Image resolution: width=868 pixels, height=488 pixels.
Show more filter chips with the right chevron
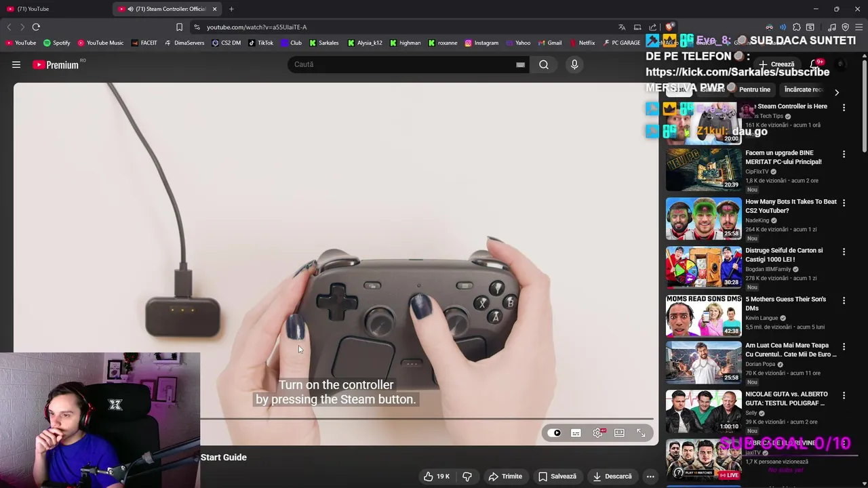pos(837,92)
